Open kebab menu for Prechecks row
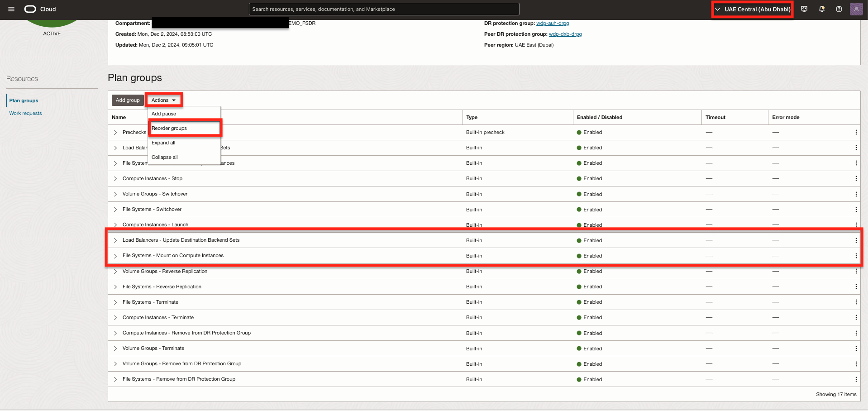This screenshot has height=411, width=868. pos(856,132)
